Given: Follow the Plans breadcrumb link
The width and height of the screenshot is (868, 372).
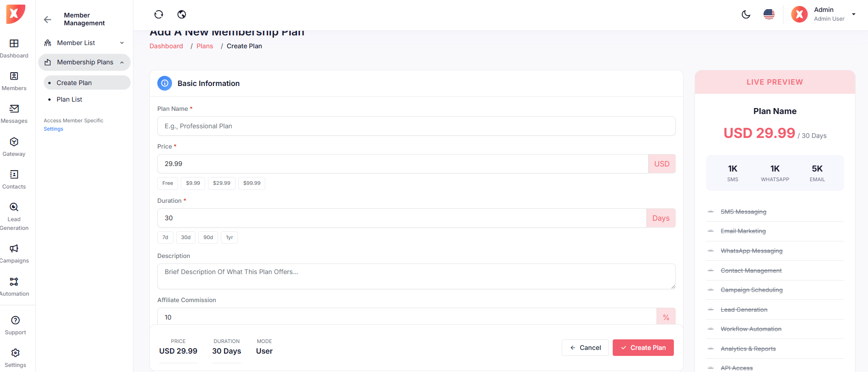Looking at the screenshot, I should [205, 46].
